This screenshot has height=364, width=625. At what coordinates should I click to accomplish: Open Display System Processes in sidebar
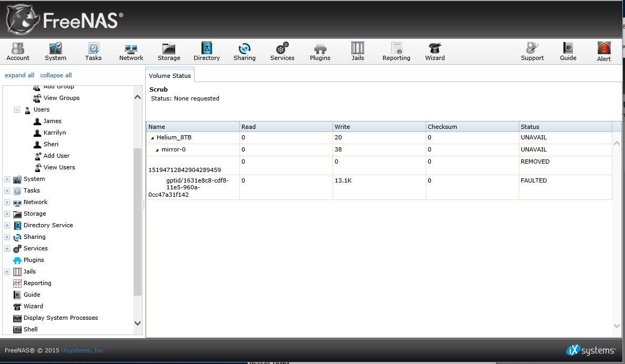coord(61,317)
